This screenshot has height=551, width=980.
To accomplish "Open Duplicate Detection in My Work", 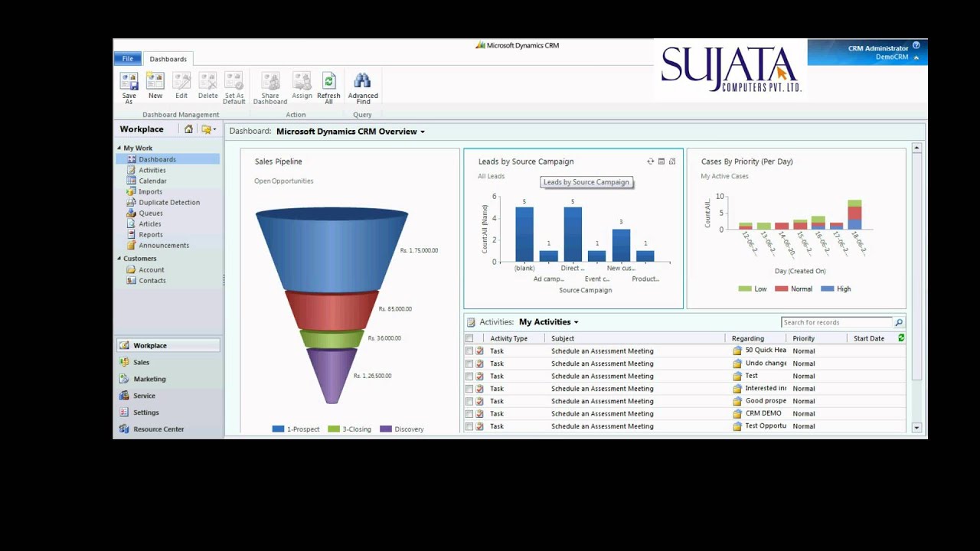I will tap(169, 202).
